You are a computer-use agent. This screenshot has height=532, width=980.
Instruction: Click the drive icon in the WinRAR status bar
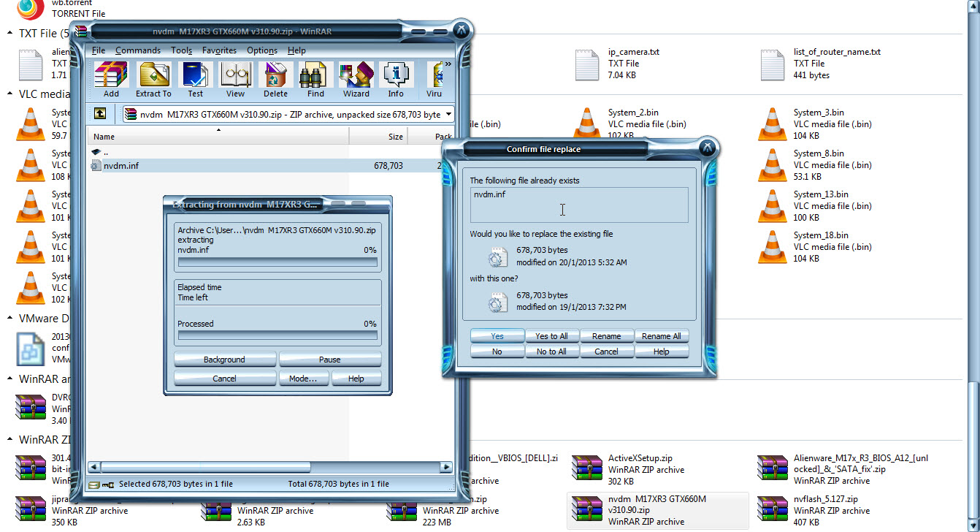pyautogui.click(x=94, y=484)
